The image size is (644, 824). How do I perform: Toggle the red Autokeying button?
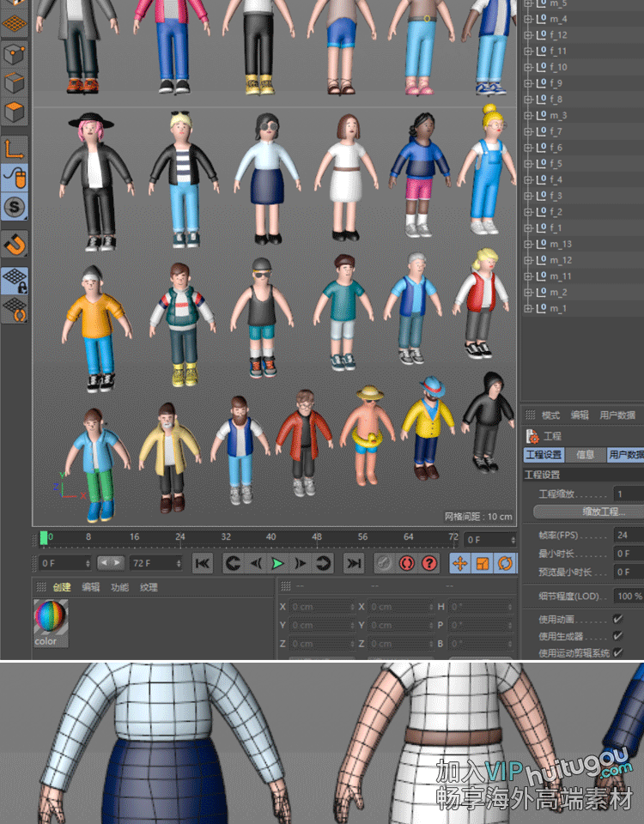click(406, 563)
